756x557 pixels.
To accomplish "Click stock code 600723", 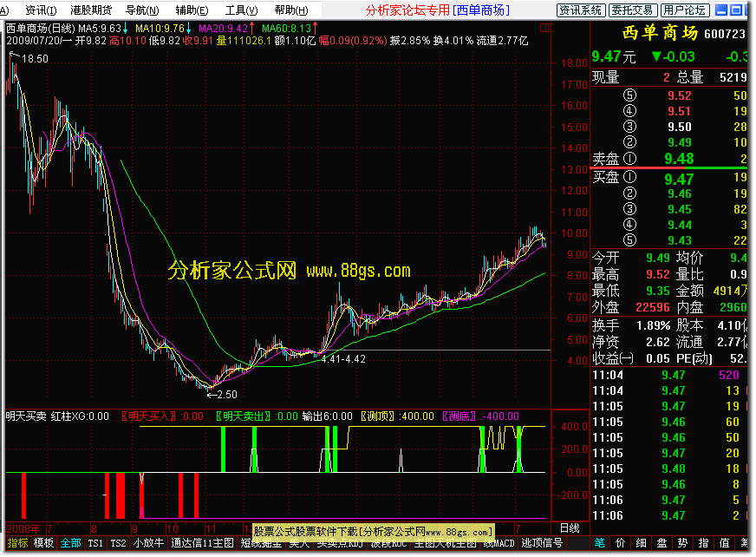I will click(725, 34).
